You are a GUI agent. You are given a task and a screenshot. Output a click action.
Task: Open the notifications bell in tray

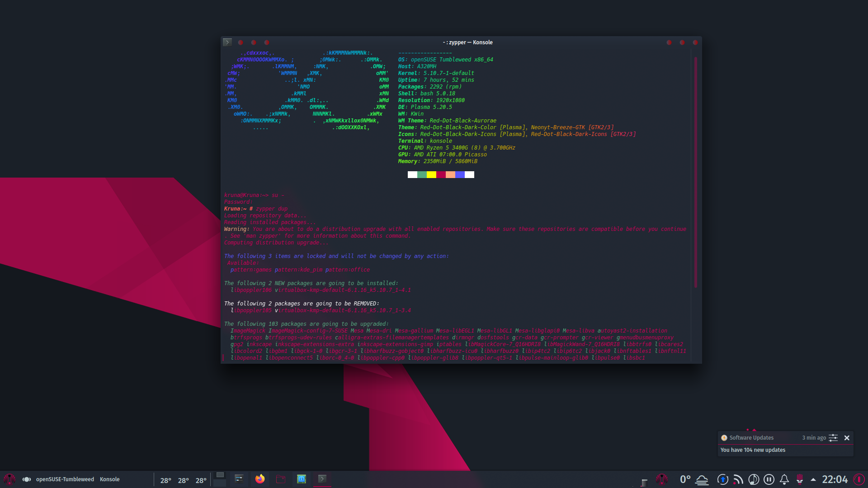(x=784, y=479)
